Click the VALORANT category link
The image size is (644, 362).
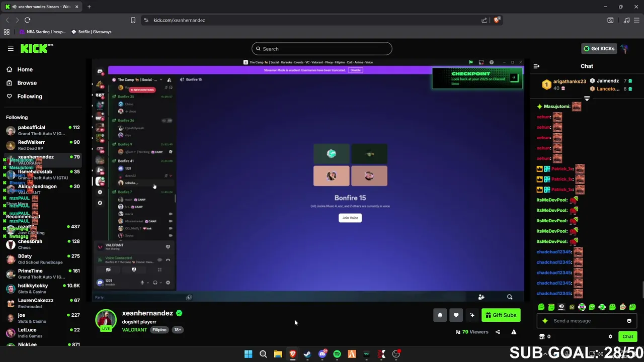pos(134,330)
